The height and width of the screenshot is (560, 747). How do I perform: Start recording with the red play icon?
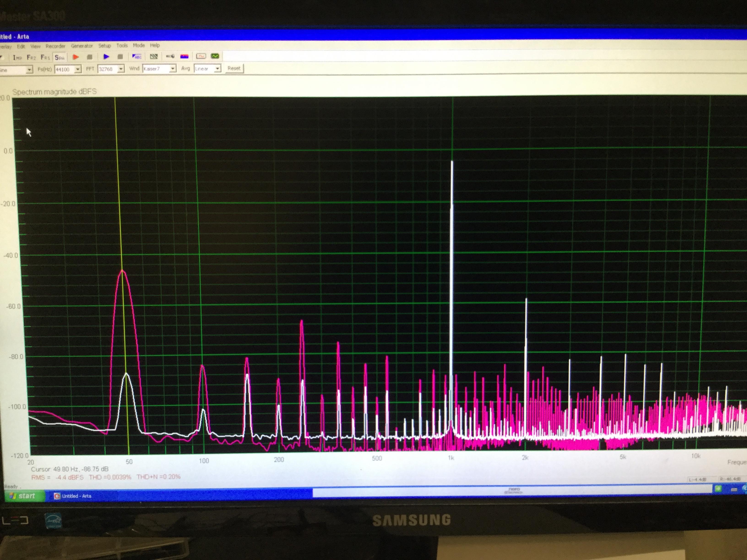76,57
